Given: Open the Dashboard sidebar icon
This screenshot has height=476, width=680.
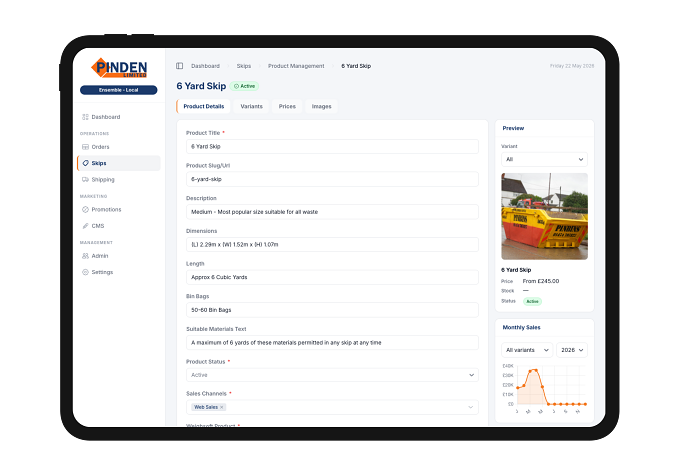Looking at the screenshot, I should click(85, 117).
